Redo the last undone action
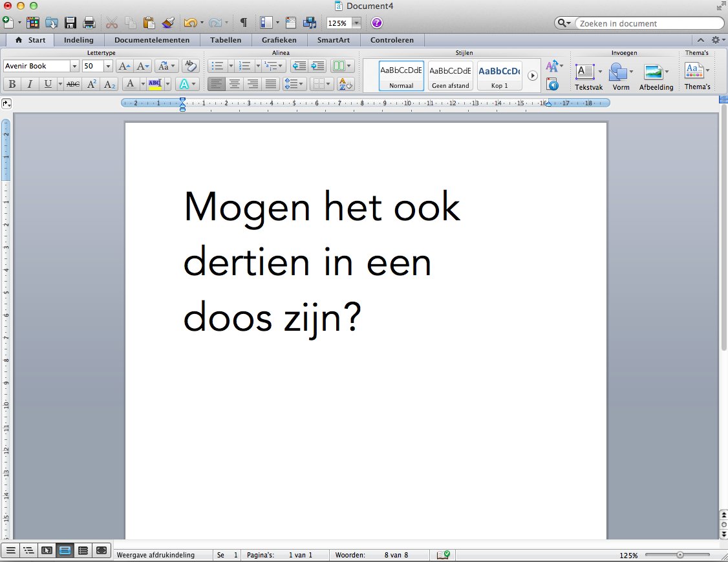728x562 pixels. (215, 22)
